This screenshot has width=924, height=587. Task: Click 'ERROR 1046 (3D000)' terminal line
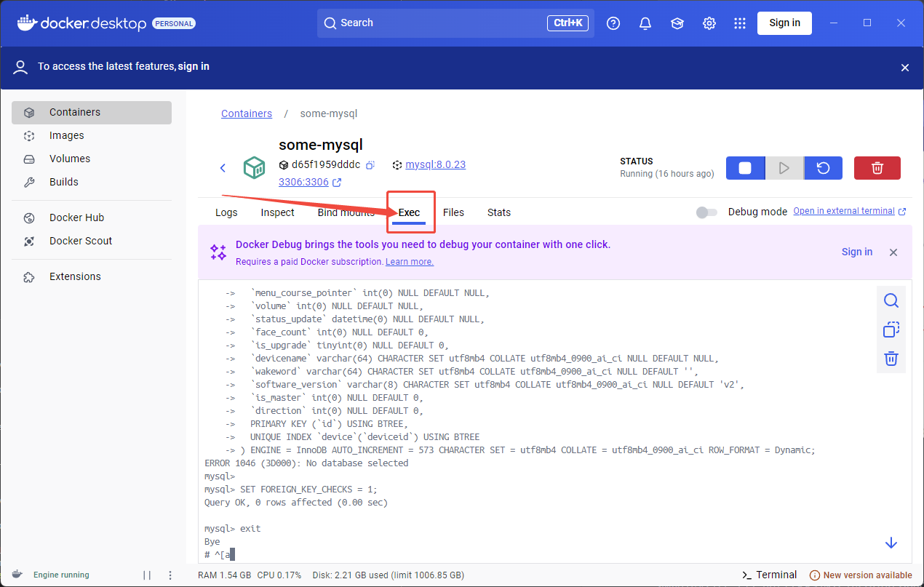coord(306,463)
